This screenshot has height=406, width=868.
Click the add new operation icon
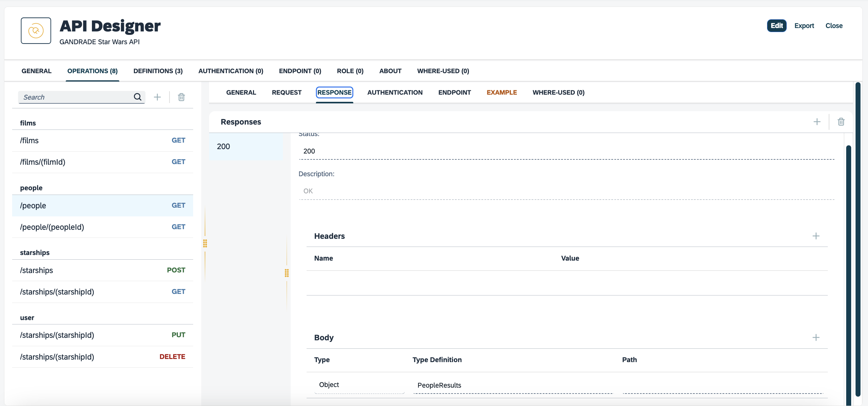tap(157, 97)
